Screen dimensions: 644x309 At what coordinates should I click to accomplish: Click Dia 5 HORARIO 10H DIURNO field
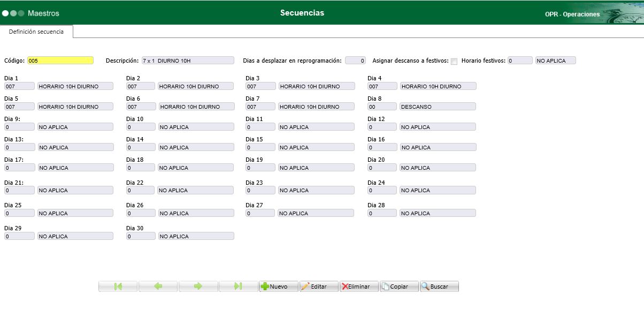(x=75, y=107)
